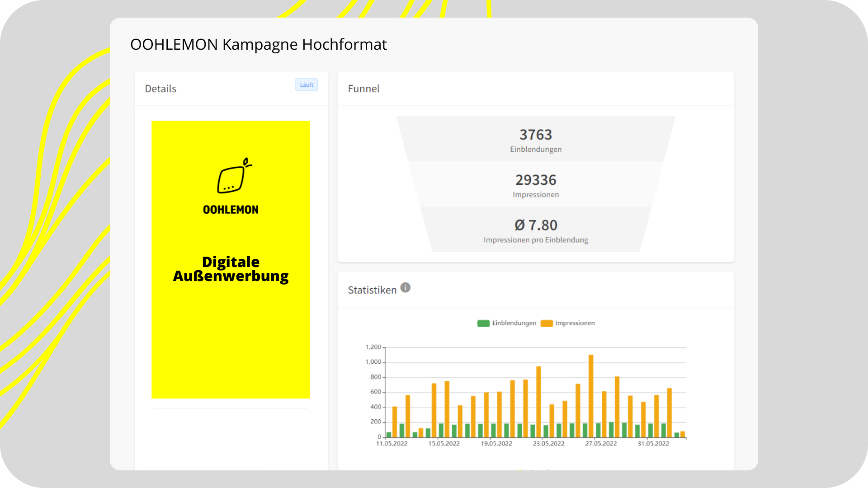
Task: Click the info icon beside Statistiken
Action: (x=406, y=287)
